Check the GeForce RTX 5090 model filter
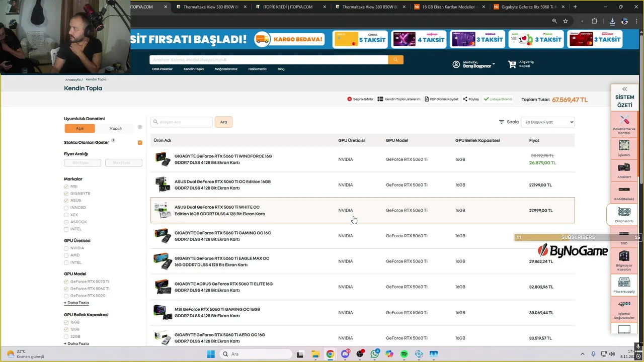 pyautogui.click(x=66, y=296)
